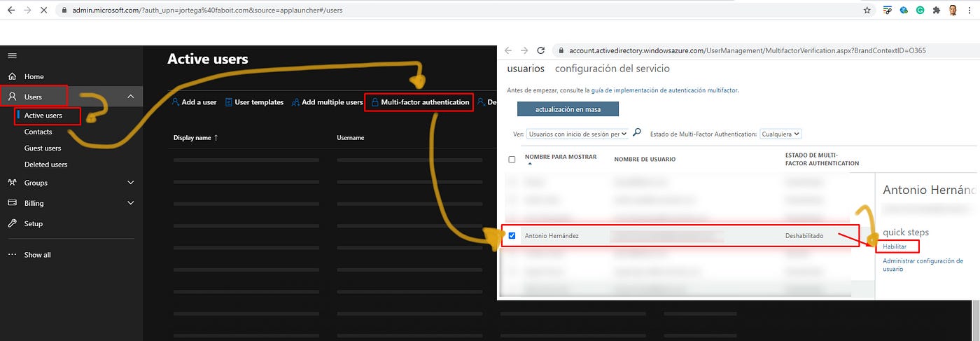
Task: Open the Chrome three-dot menu
Action: pyautogui.click(x=970, y=11)
